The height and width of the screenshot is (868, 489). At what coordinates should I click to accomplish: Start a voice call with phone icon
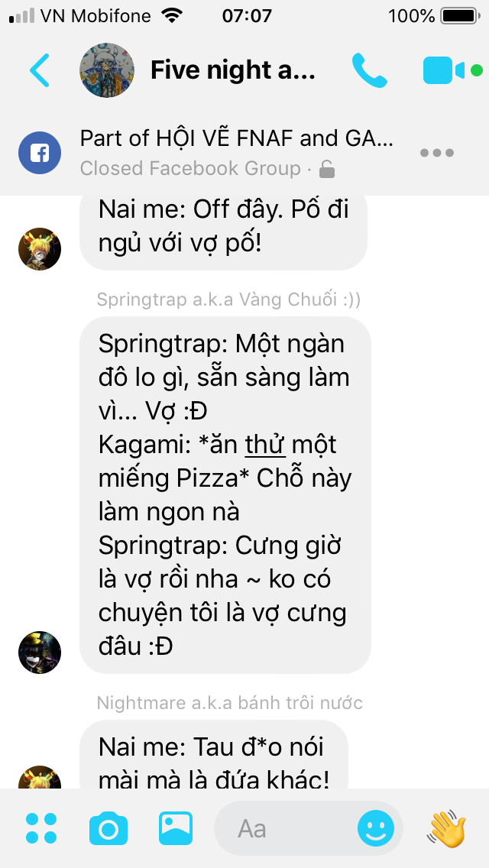(369, 70)
